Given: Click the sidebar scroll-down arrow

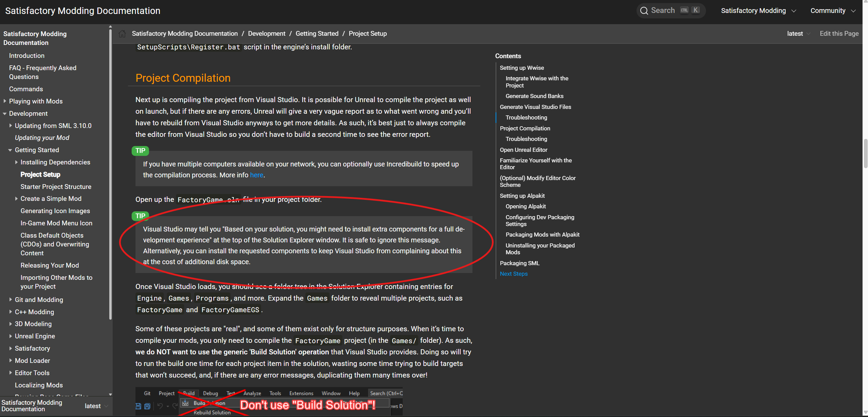Looking at the screenshot, I should point(110,395).
